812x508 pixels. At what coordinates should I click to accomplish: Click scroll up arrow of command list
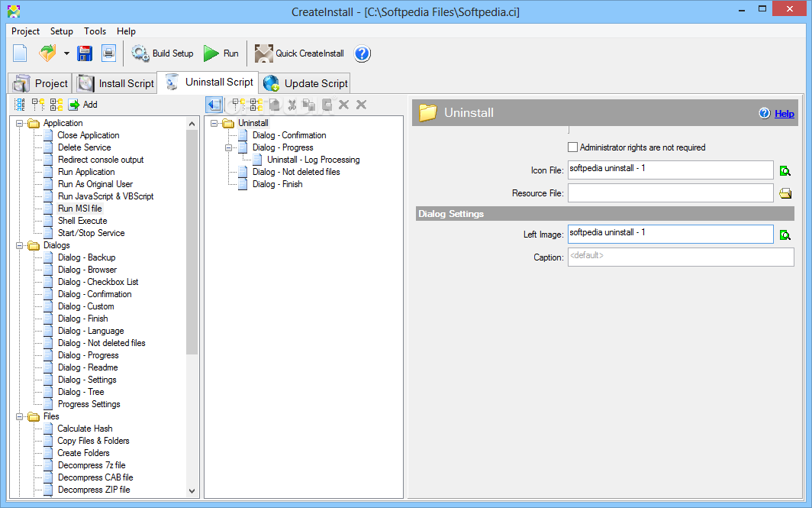click(x=192, y=124)
